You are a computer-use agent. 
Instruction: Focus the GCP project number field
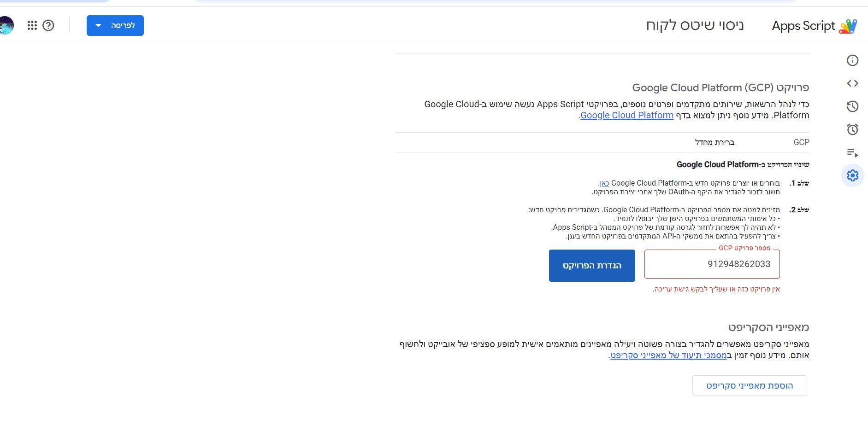pyautogui.click(x=712, y=264)
